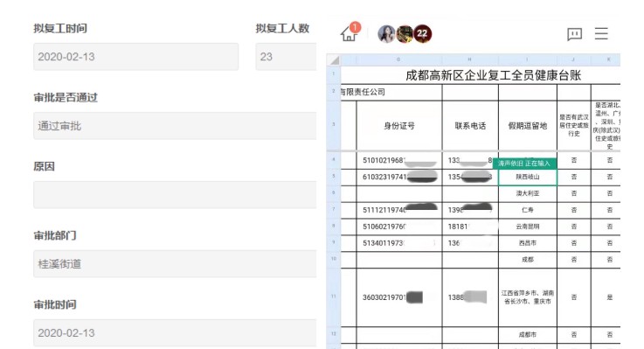Image resolution: width=644 pixels, height=349 pixels.
Task: Open the comment icon in spreadsheet header
Action: tap(574, 34)
